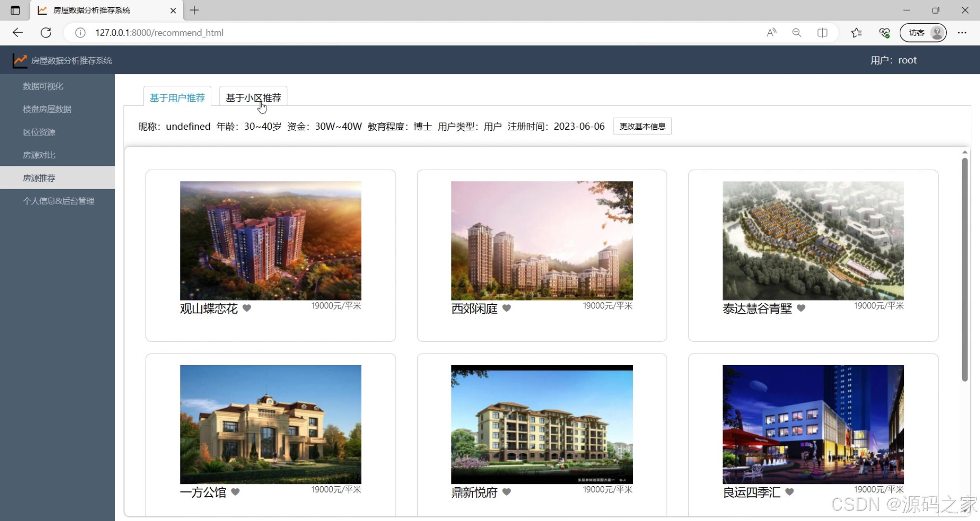
Task: Click the heart beside 一方公馆
Action: 235,492
